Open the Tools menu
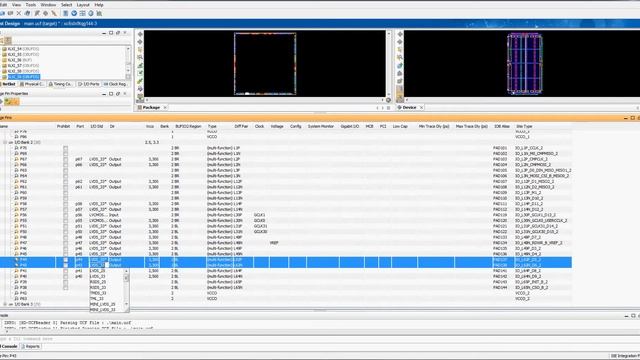 [x=31, y=5]
